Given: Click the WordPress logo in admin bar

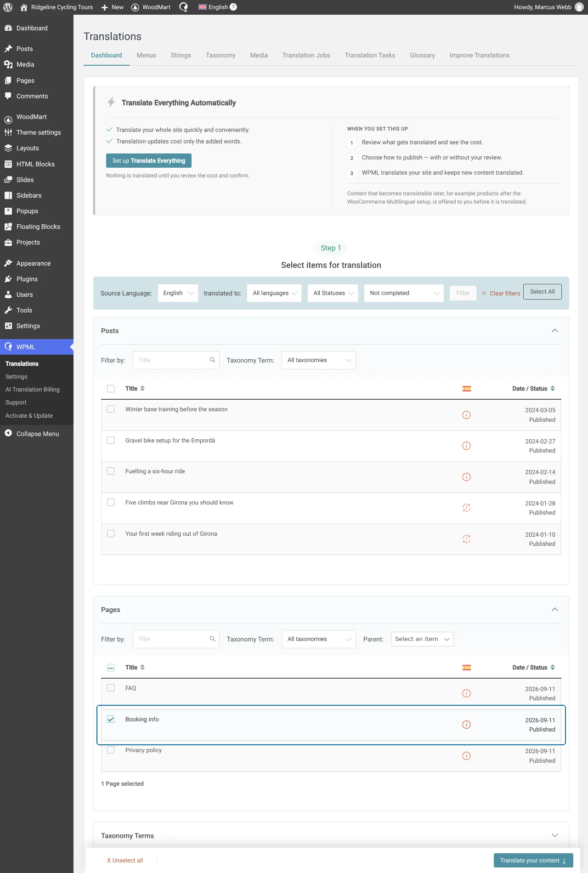Looking at the screenshot, I should (x=8, y=7).
